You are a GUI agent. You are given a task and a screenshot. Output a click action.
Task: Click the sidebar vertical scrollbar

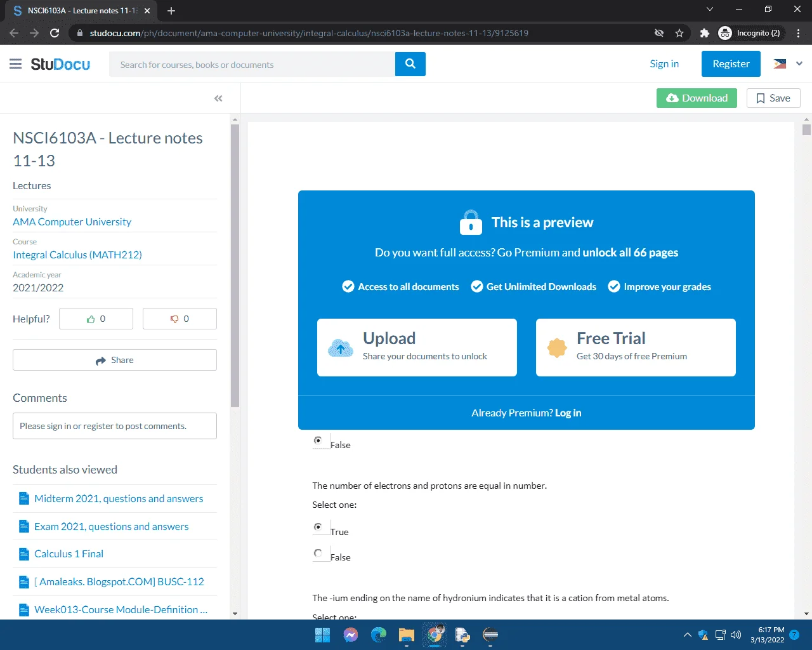click(235, 265)
